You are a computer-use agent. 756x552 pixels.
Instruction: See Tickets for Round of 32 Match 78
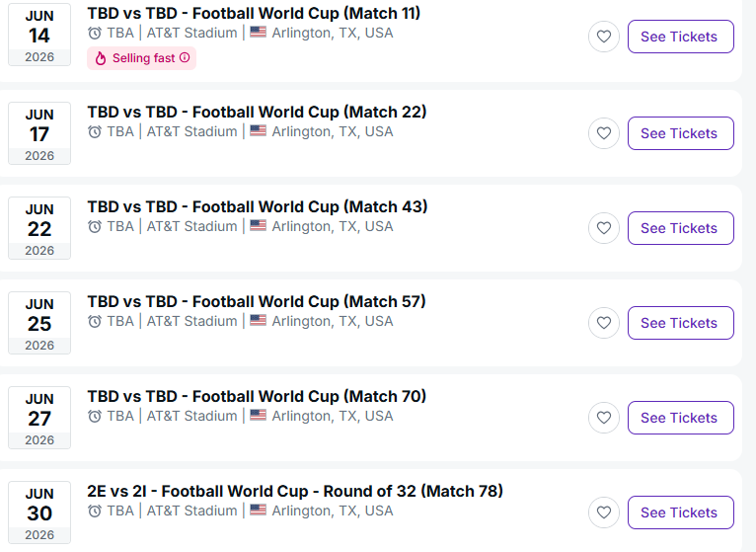point(680,513)
